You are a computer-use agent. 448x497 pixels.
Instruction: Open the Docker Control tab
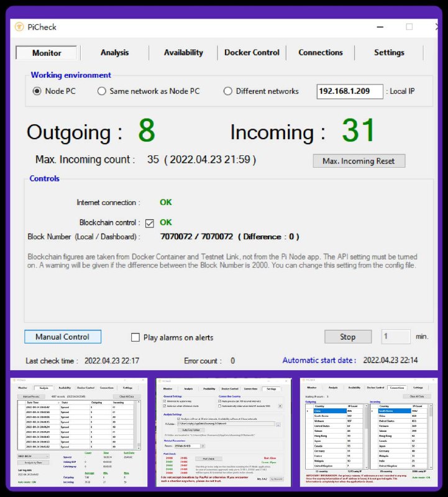(x=252, y=53)
